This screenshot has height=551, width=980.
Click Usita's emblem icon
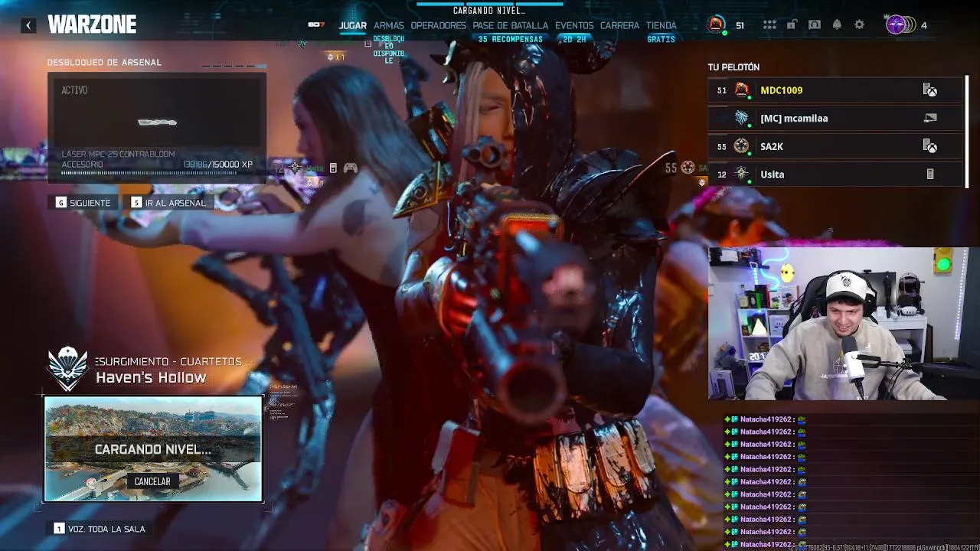point(741,174)
